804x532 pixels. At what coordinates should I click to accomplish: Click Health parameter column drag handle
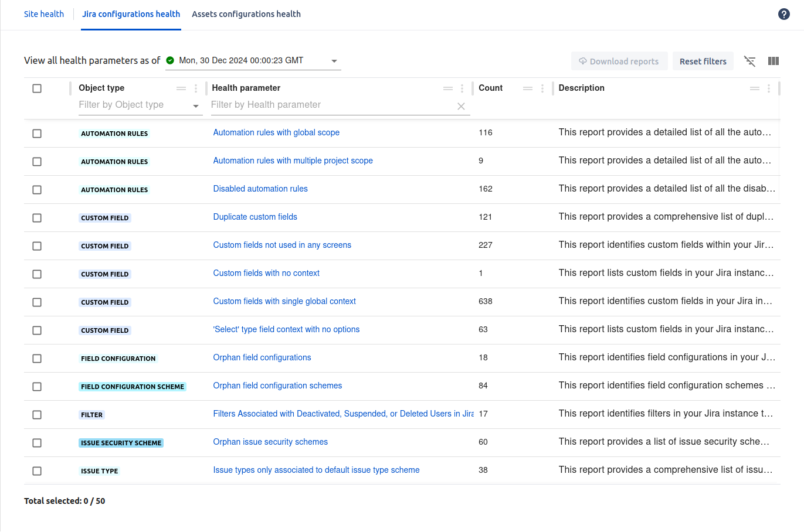[448, 88]
